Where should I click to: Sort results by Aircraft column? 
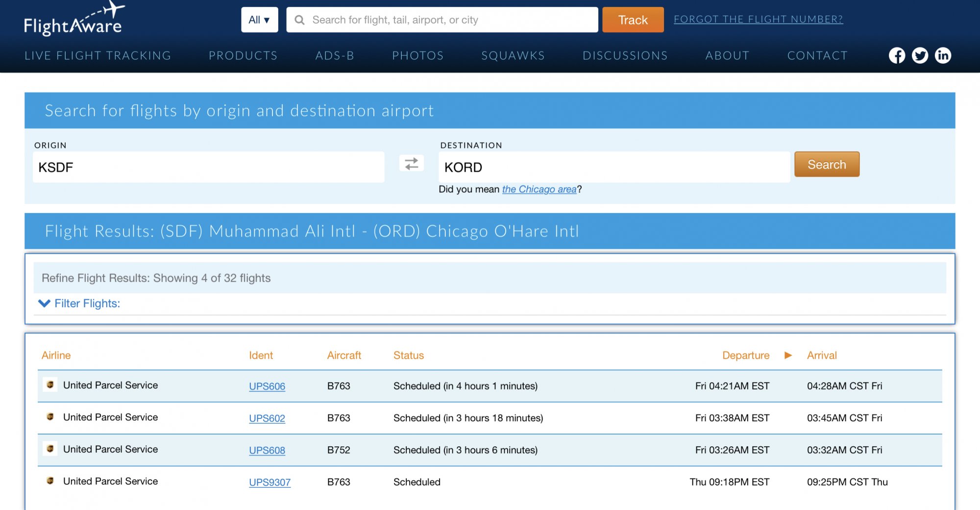click(x=344, y=355)
